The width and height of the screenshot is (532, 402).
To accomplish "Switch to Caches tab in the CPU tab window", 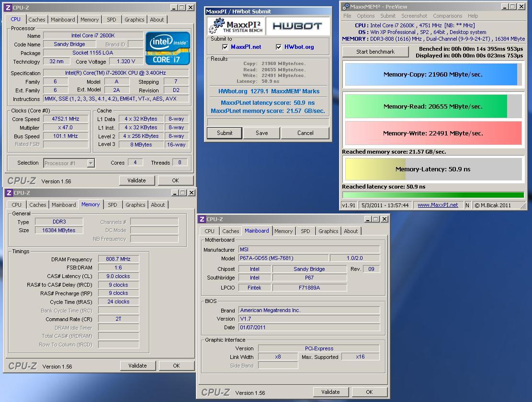I will click(37, 20).
